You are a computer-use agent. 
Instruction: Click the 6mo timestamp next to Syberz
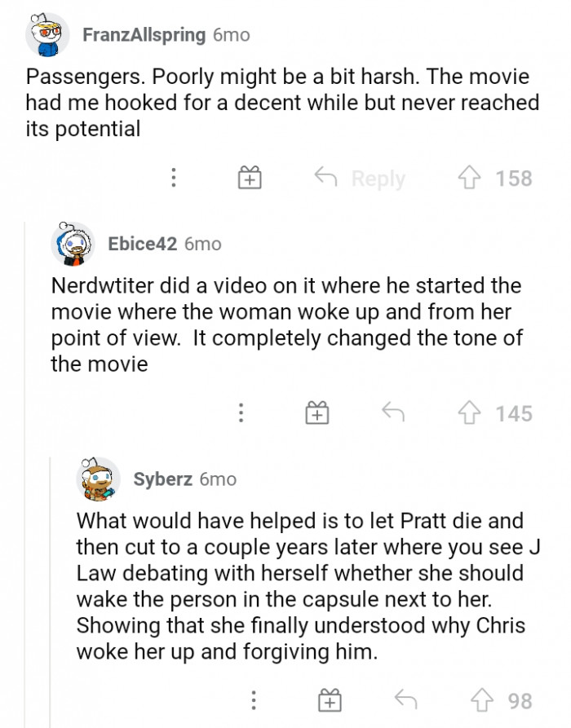pyautogui.click(x=218, y=479)
